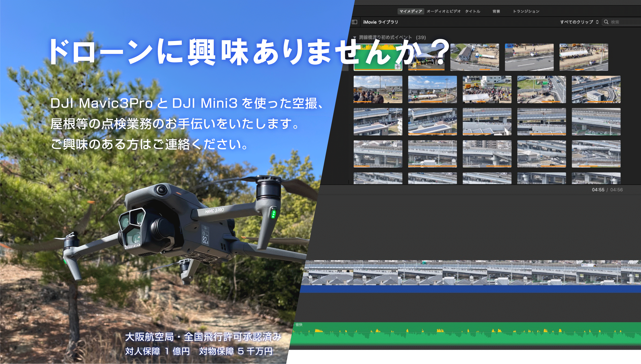Click the 大阪航空局・全国飛行許可承認済み caption
The width and height of the screenshot is (641, 364).
[x=203, y=337]
